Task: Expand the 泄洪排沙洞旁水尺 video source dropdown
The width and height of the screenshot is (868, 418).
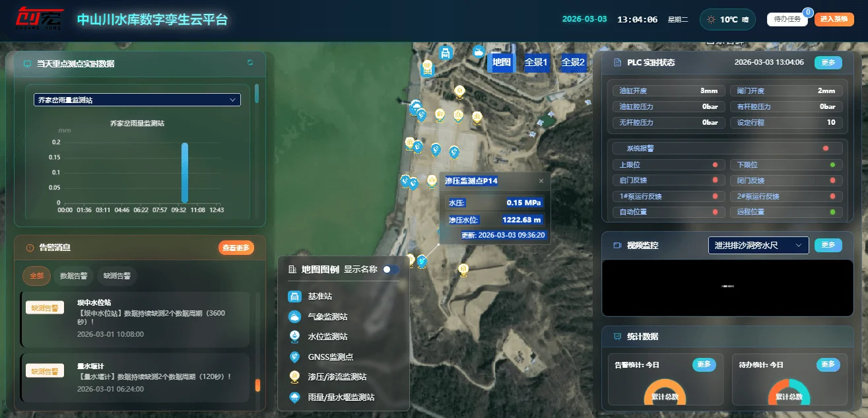Action: (758, 245)
